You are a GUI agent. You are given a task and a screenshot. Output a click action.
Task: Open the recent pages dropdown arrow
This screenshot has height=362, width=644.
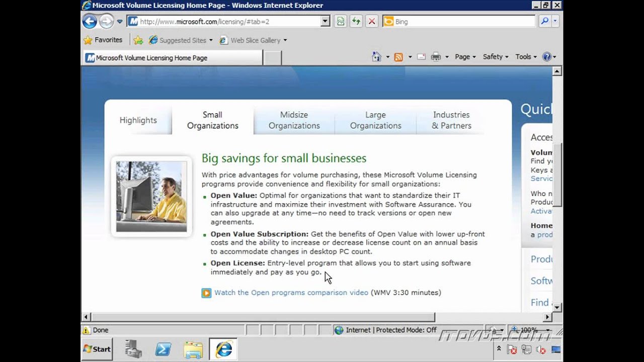(x=120, y=22)
